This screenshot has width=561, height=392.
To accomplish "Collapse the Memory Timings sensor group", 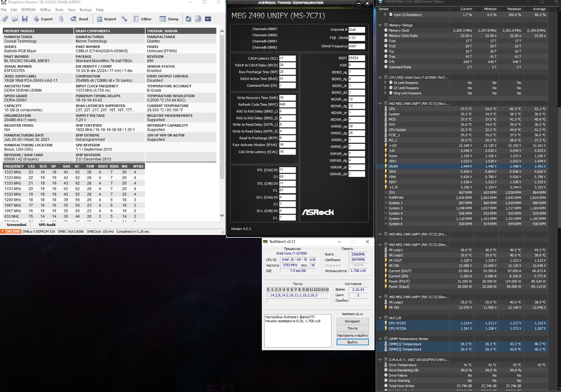I will click(x=380, y=25).
